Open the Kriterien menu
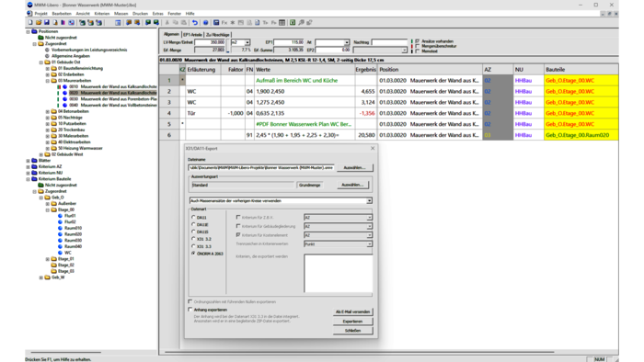The image size is (644, 362). 102,14
